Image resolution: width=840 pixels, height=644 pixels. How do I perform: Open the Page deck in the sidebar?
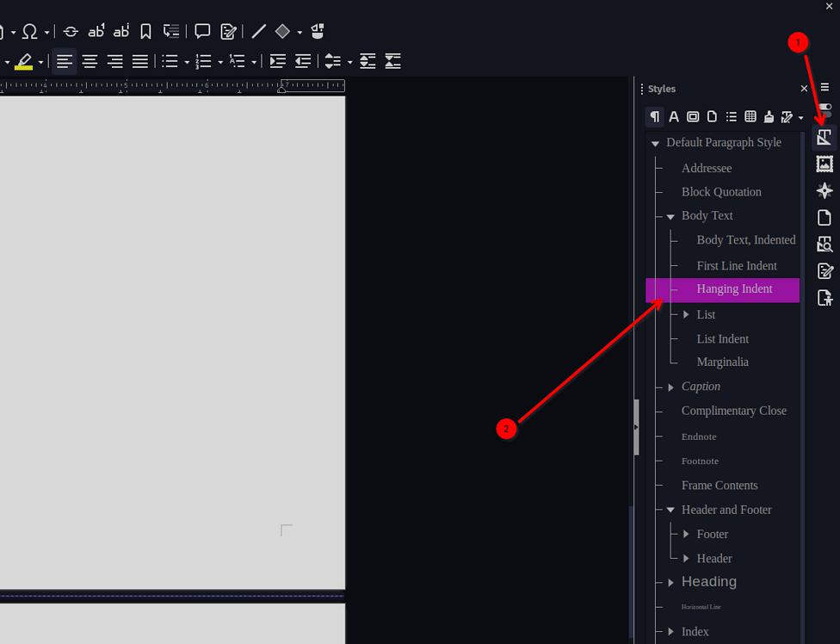[824, 217]
